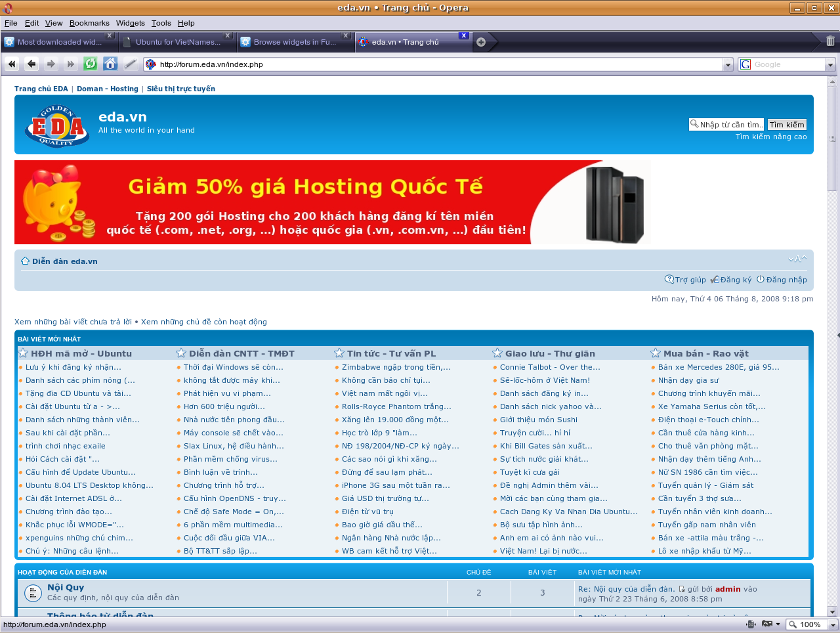This screenshot has width=840, height=633.
Task: Open the Mua bán - Rao vặt heading
Action: pos(706,353)
